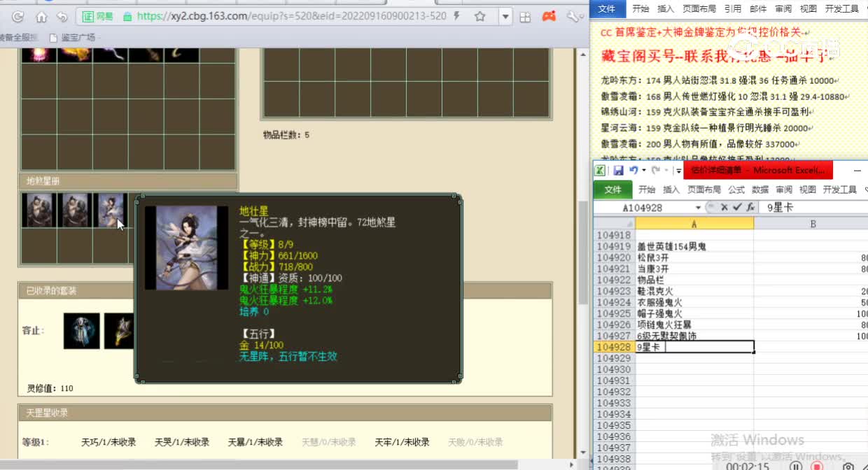Screen dimensions: 868x470
Task: Open the fx Insert Function dialog
Action: click(750, 208)
